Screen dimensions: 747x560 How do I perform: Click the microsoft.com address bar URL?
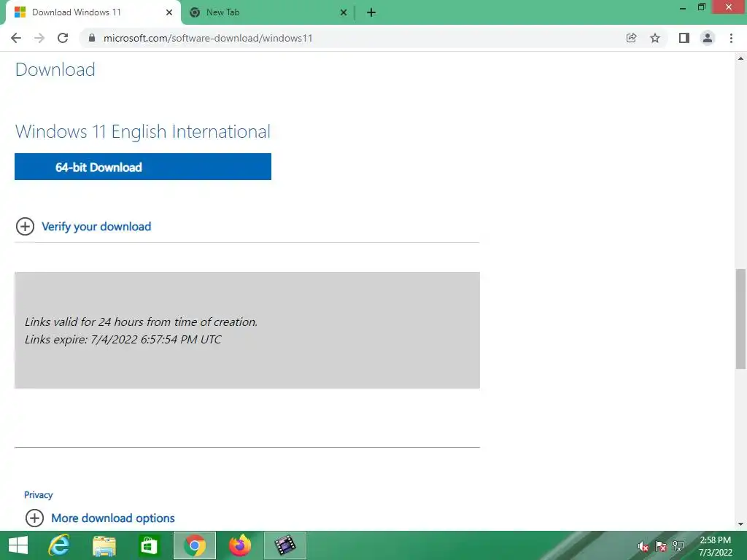[208, 38]
